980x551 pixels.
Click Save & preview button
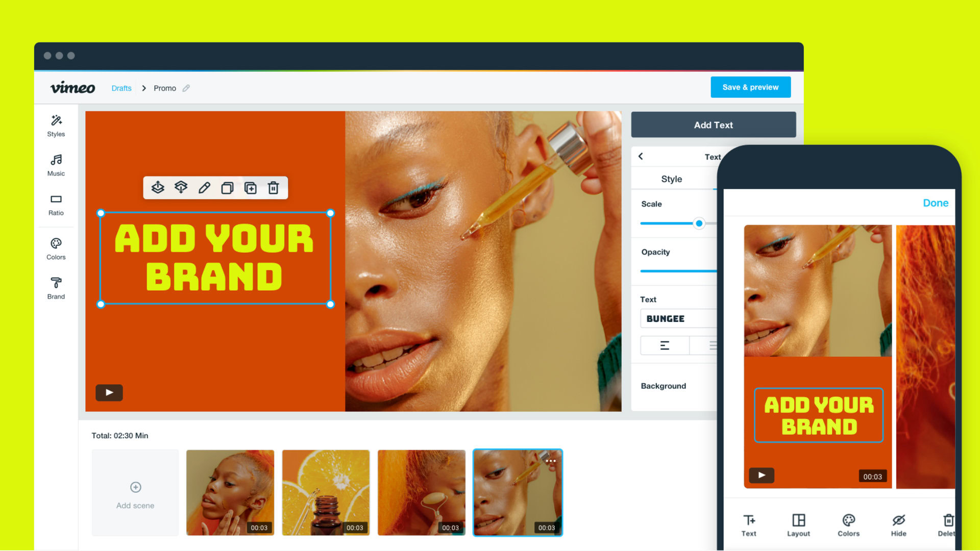(750, 86)
